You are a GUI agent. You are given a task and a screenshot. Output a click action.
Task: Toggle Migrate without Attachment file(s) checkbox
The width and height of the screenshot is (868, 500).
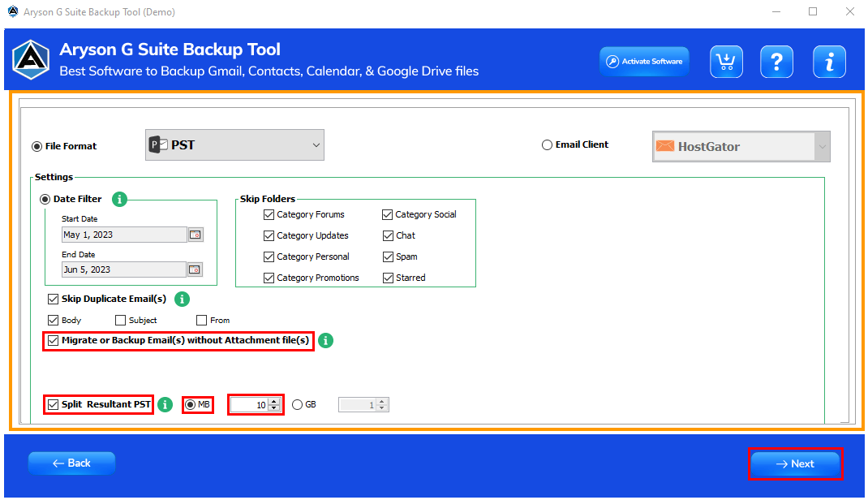pyautogui.click(x=54, y=341)
